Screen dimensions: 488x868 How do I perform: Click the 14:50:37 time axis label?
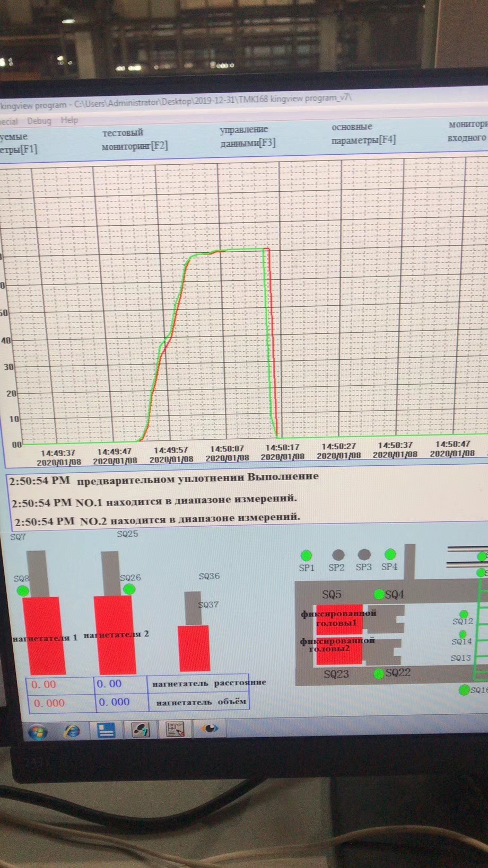pyautogui.click(x=395, y=450)
